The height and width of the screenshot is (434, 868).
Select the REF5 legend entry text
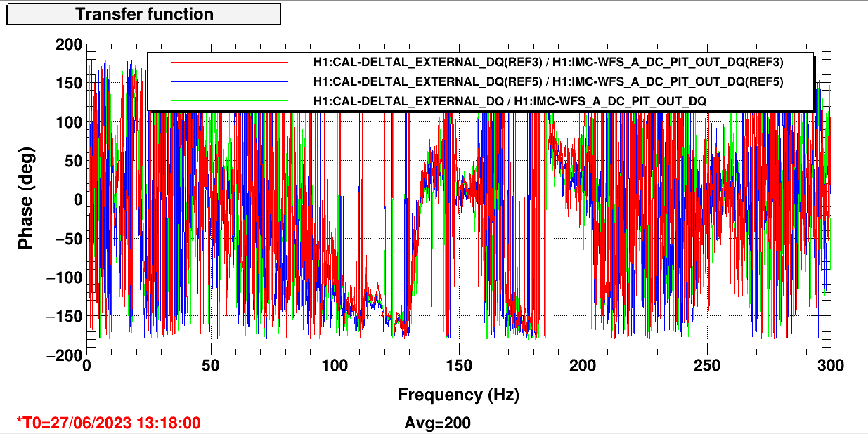[548, 81]
